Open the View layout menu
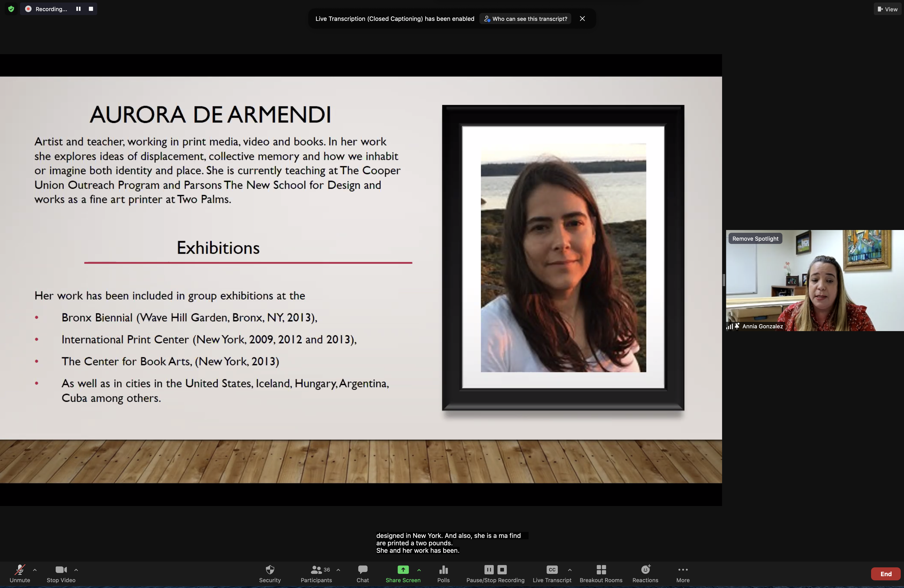This screenshot has height=588, width=904. (887, 9)
